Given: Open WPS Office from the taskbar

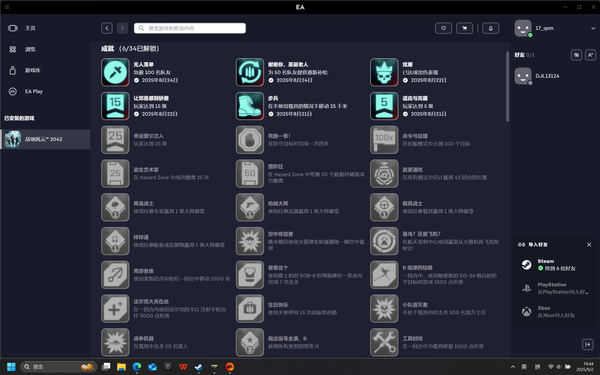Looking at the screenshot, I should pos(183,367).
